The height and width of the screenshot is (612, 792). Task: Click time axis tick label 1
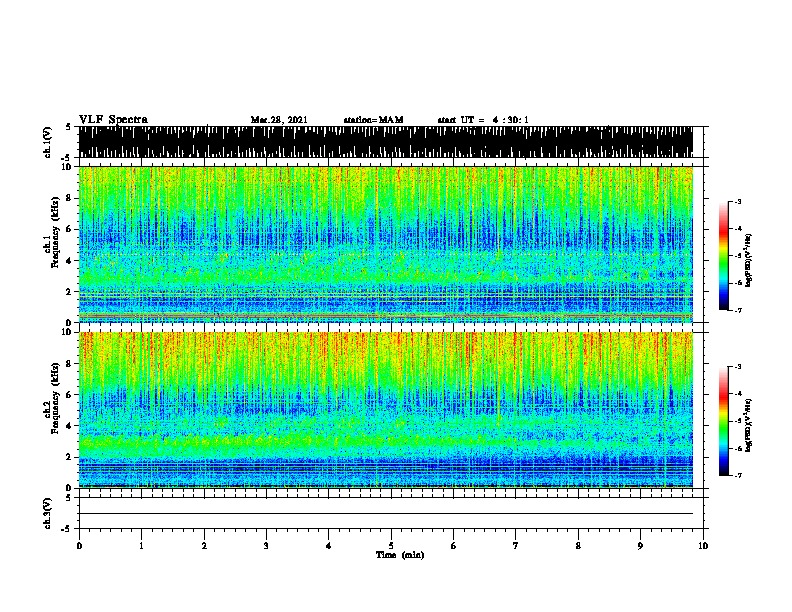pyautogui.click(x=141, y=546)
